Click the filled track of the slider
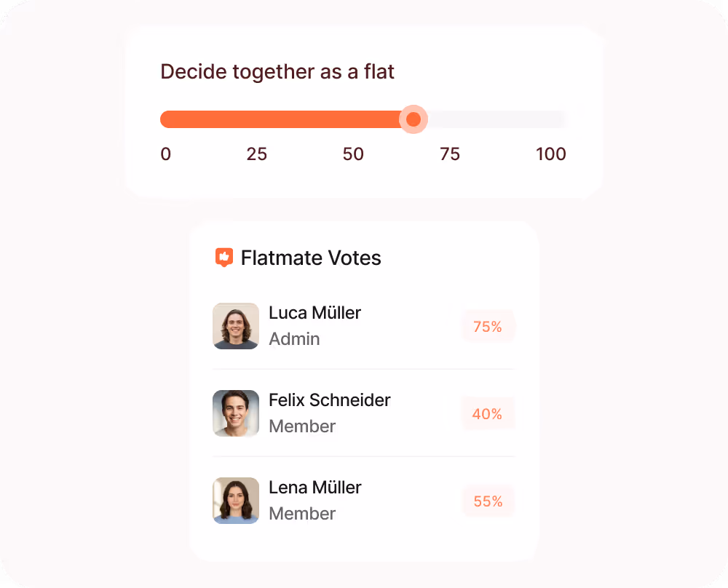Screen dimensions: 728x588 coord(284,119)
